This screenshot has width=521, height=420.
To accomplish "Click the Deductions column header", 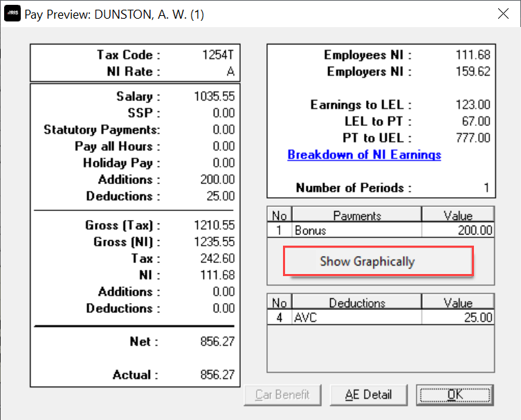I will click(357, 303).
